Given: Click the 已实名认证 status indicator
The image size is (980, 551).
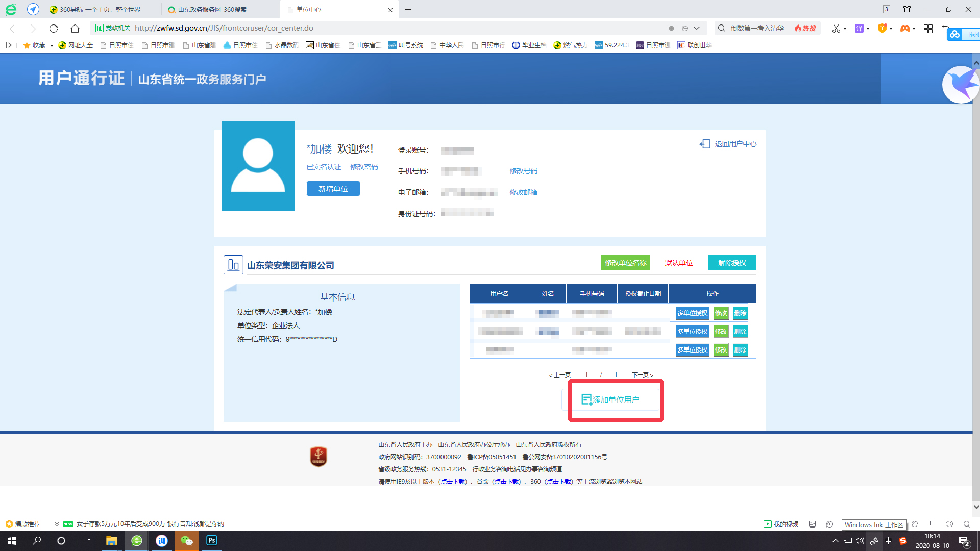Looking at the screenshot, I should (x=323, y=167).
